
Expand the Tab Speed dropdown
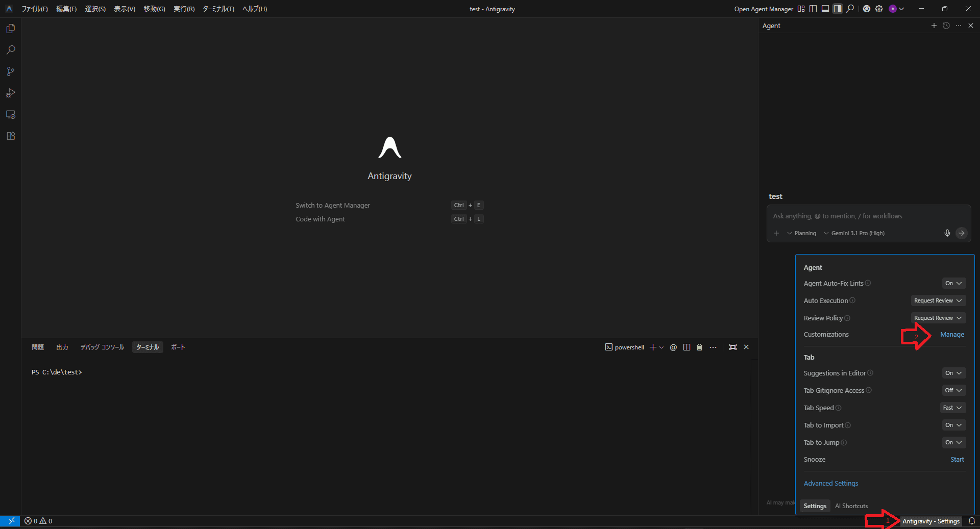tap(952, 408)
